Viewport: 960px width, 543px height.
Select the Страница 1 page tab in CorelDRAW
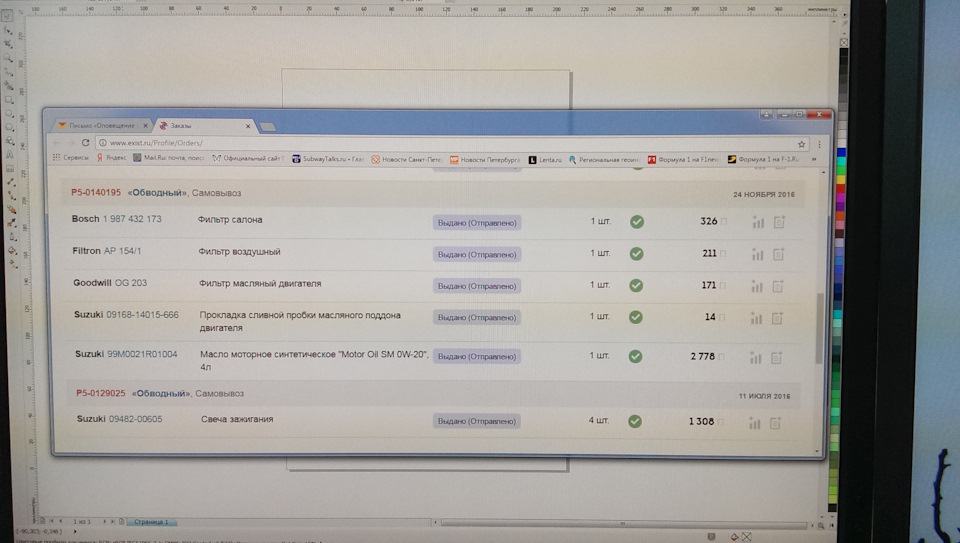click(x=151, y=522)
